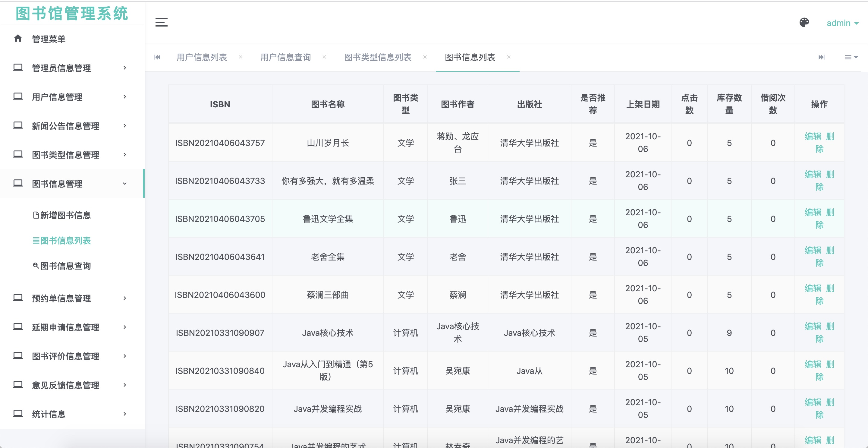Expand the 图书类型信息管理 menu chevron
Image resolution: width=868 pixels, height=448 pixels.
[125, 155]
